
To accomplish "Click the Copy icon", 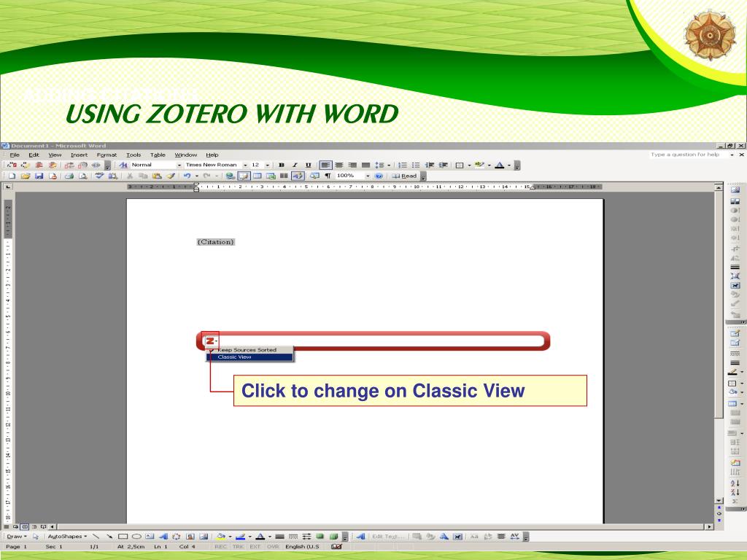I will point(143,176).
